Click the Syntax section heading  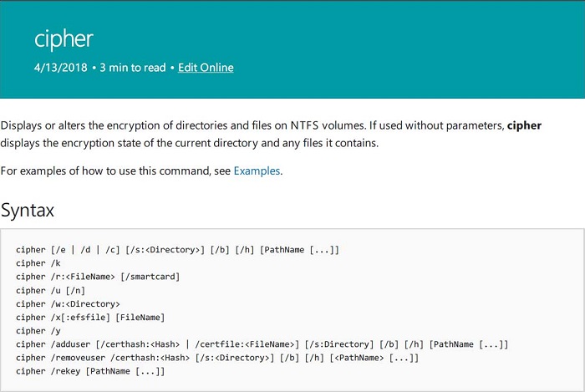28,210
